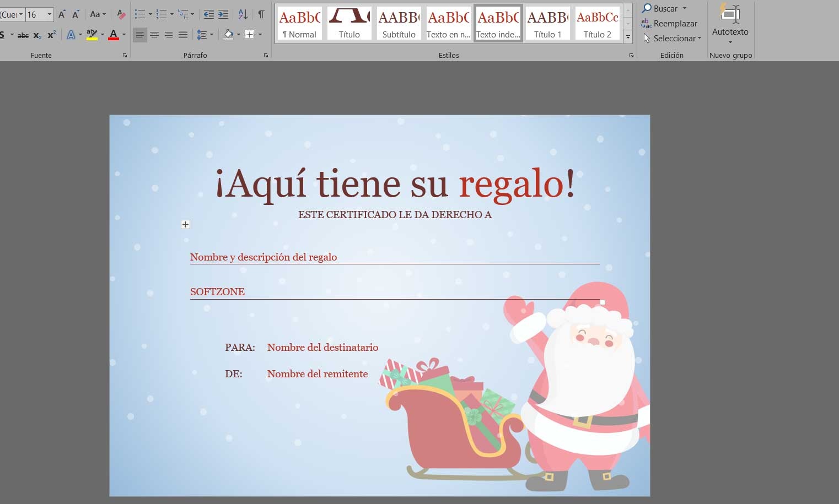Expand multilevel list dropdown arrow
839x504 pixels.
(192, 14)
